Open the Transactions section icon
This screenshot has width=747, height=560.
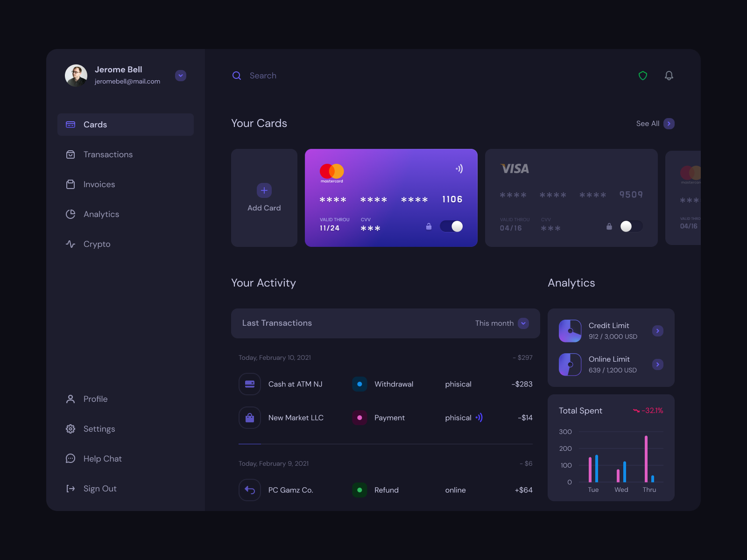(70, 154)
